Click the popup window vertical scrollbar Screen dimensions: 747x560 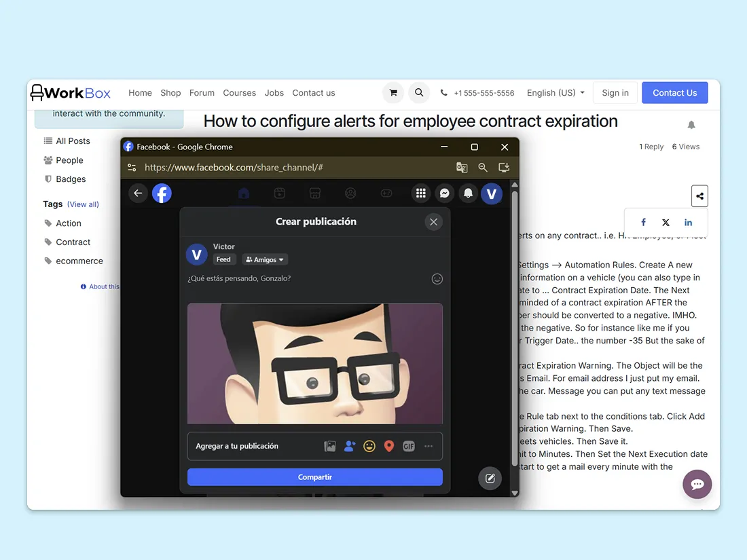(x=514, y=339)
